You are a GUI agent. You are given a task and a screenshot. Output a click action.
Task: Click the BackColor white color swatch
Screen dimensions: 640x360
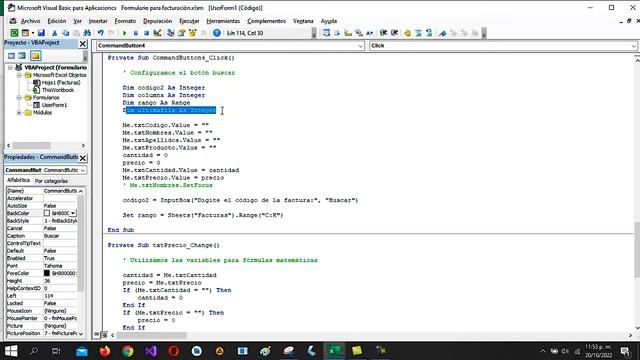[47, 213]
